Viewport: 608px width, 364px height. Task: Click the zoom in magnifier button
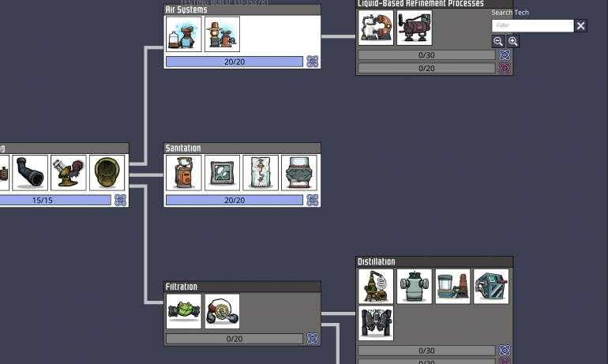[x=513, y=41]
